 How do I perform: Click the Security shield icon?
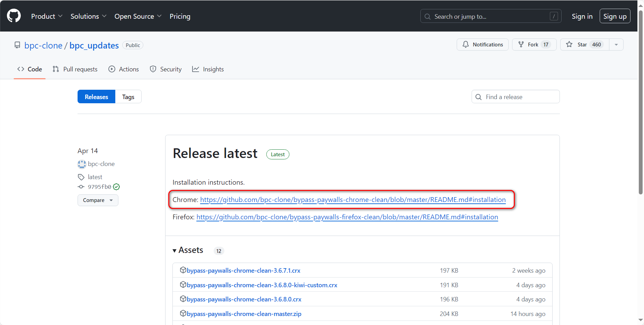(153, 69)
